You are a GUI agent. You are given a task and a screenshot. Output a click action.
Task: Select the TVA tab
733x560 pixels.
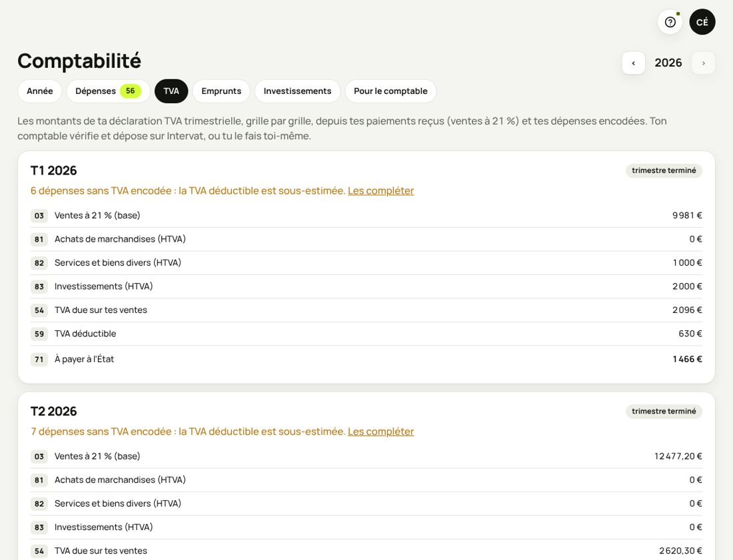pyautogui.click(x=171, y=91)
